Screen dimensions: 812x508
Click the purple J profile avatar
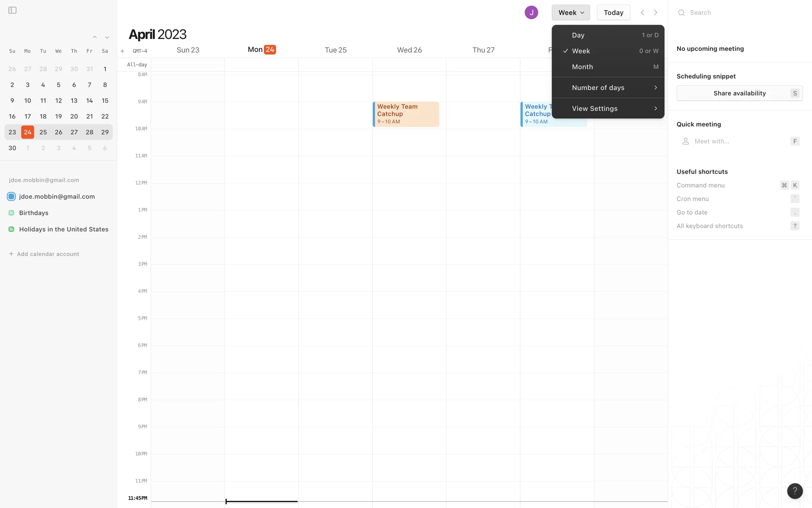[x=531, y=12]
